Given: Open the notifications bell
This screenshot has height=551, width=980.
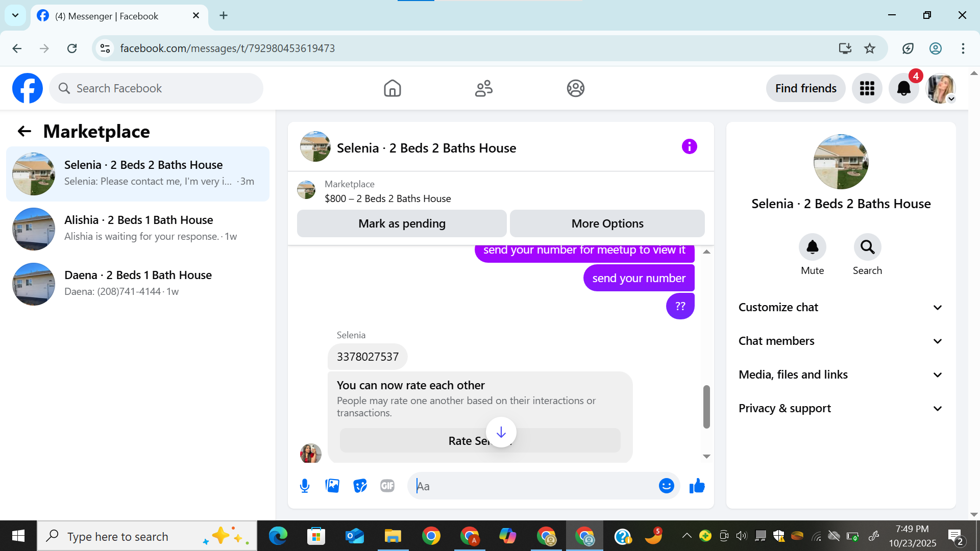Looking at the screenshot, I should 903,88.
